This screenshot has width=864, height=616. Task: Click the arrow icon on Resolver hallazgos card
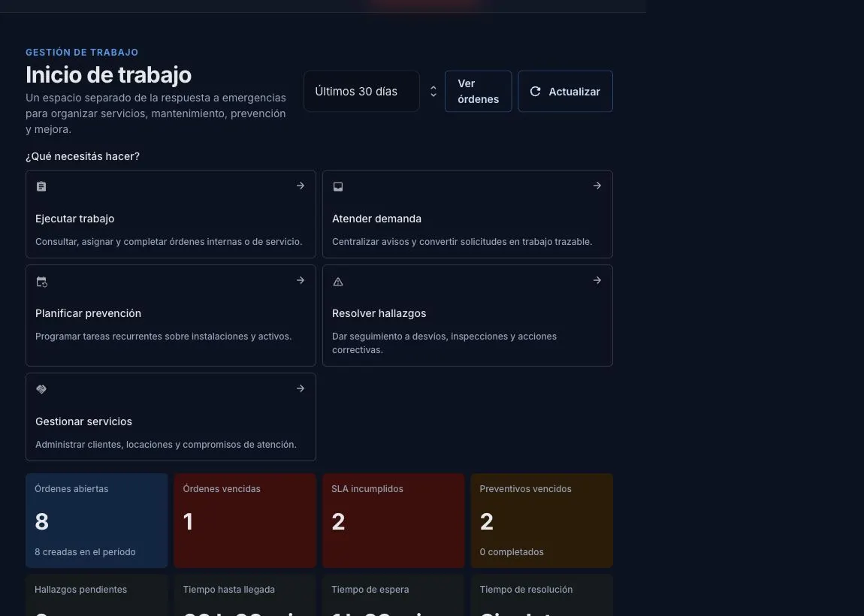click(x=597, y=280)
